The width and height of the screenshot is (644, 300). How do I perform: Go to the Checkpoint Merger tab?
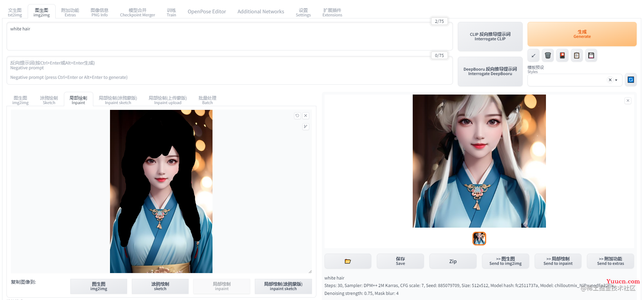point(137,12)
